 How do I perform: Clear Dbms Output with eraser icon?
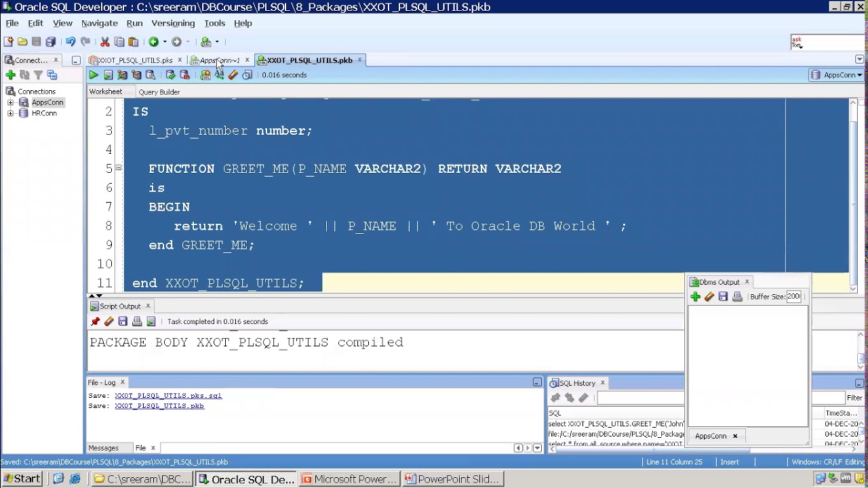tap(709, 297)
